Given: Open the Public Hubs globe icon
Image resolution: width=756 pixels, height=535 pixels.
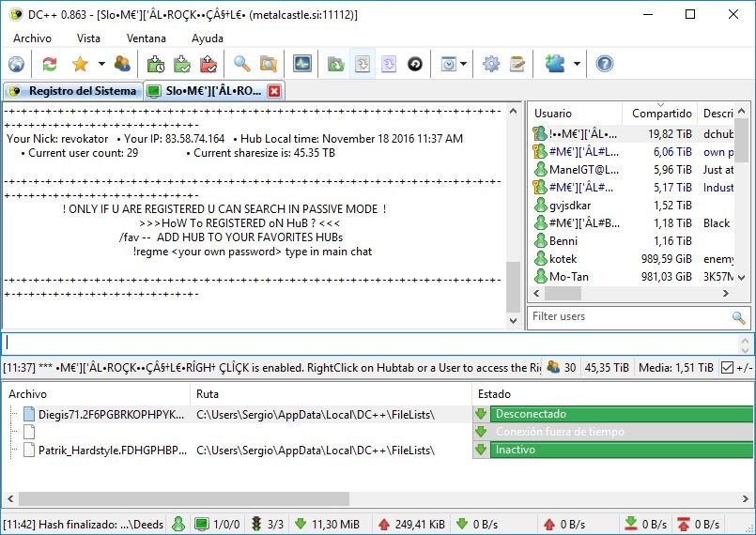Looking at the screenshot, I should 16,64.
